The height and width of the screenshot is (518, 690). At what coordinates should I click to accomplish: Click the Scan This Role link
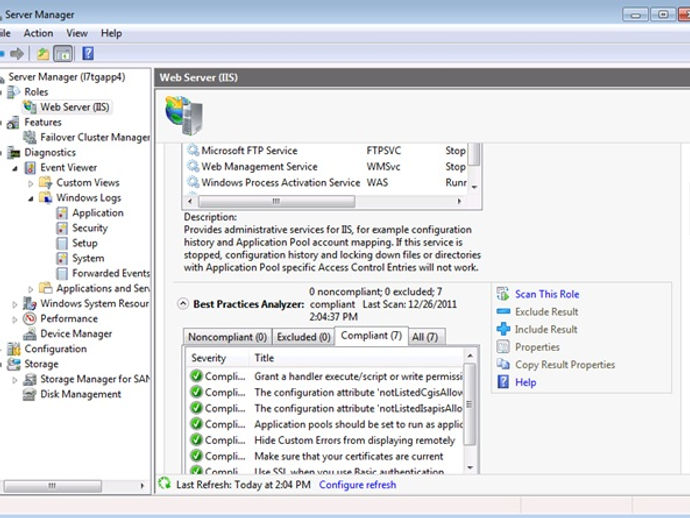[547, 294]
